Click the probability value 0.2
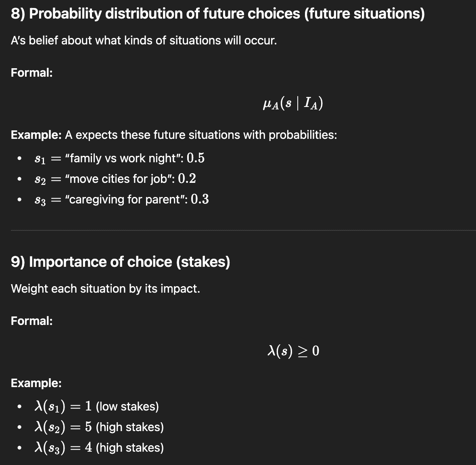Viewport: 476px width, 465px height. point(187,178)
